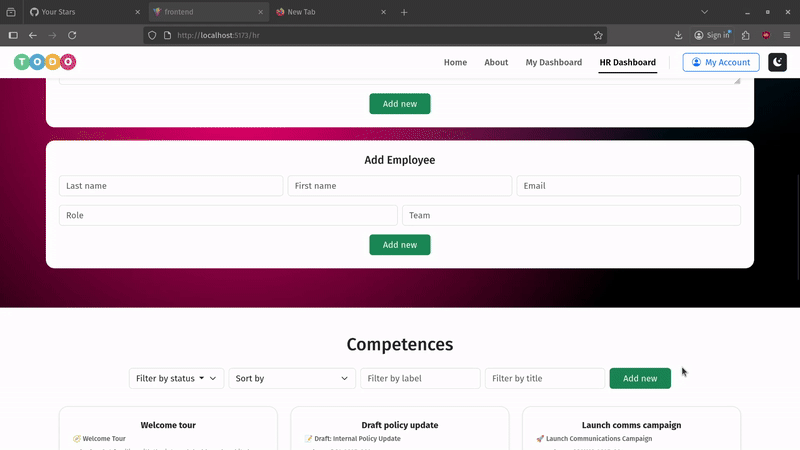Screen dimensions: 800x450
Task: Open HR Dashboard
Action: click(628, 62)
